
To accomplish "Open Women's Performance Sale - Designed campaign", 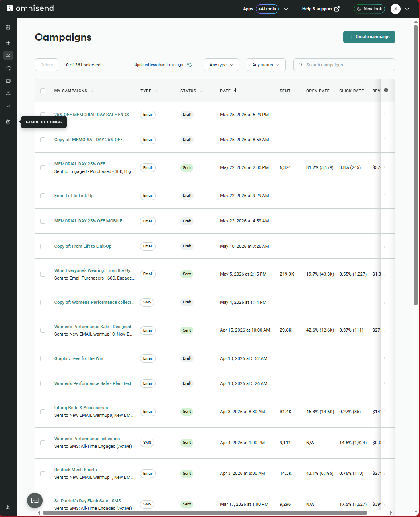I will (93, 327).
